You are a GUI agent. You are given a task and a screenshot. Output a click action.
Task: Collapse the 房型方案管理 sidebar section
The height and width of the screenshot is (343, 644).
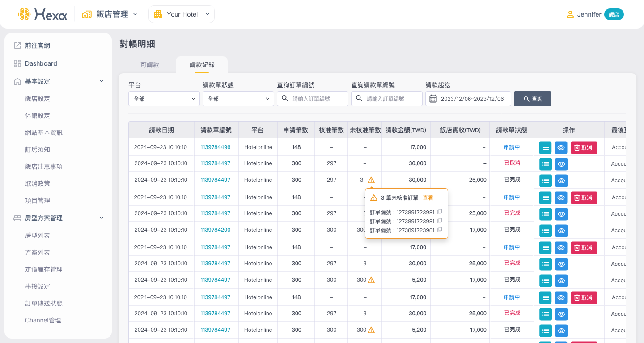point(102,218)
